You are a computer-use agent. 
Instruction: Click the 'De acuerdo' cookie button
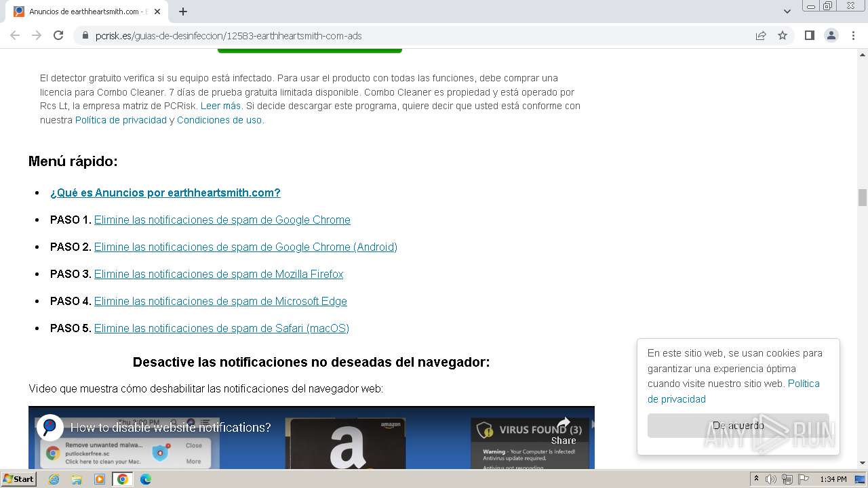pyautogui.click(x=738, y=426)
